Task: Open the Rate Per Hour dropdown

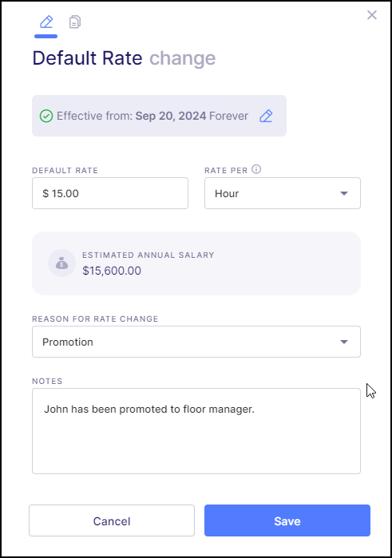Action: [283, 193]
